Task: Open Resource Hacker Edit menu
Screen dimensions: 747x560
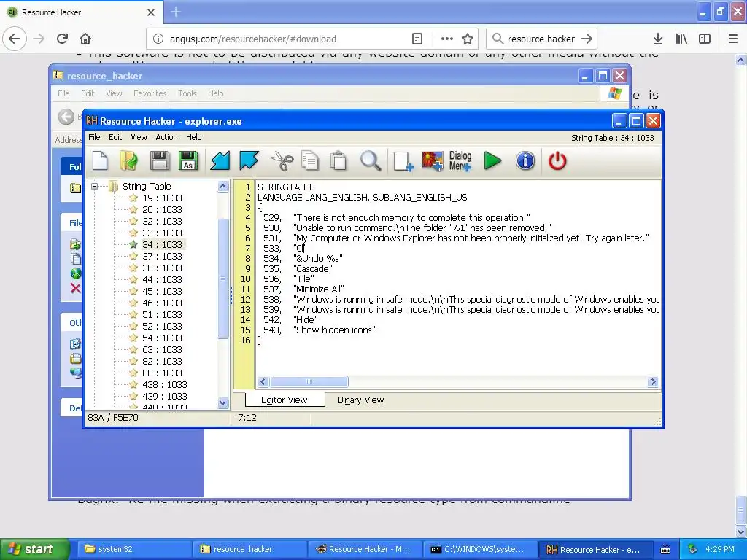Action: [115, 137]
